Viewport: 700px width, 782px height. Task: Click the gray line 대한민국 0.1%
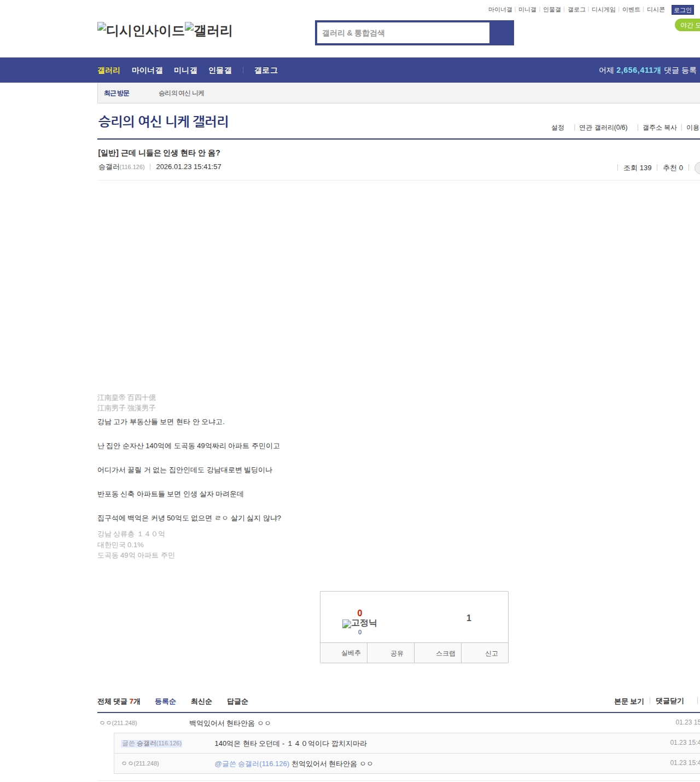pos(120,544)
